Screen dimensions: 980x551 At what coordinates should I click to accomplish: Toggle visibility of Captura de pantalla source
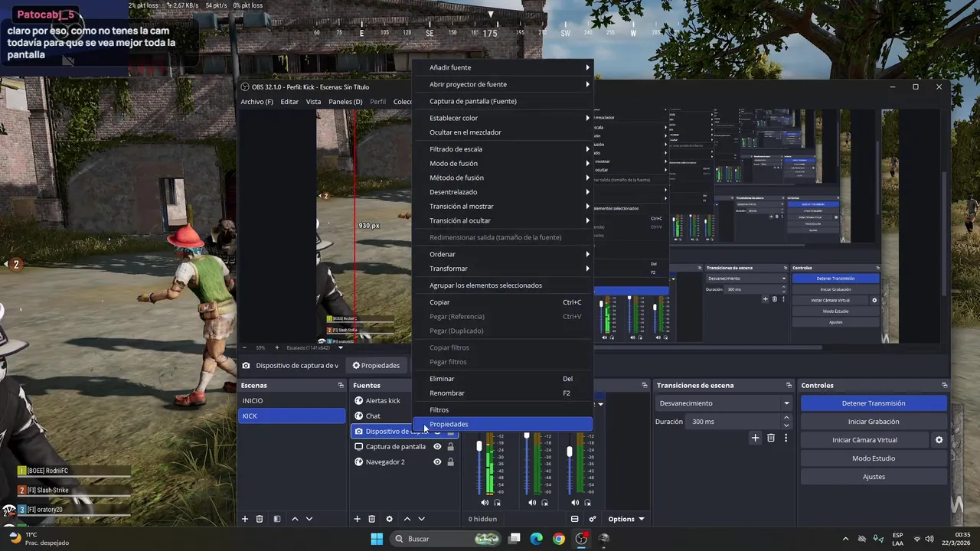(x=437, y=447)
